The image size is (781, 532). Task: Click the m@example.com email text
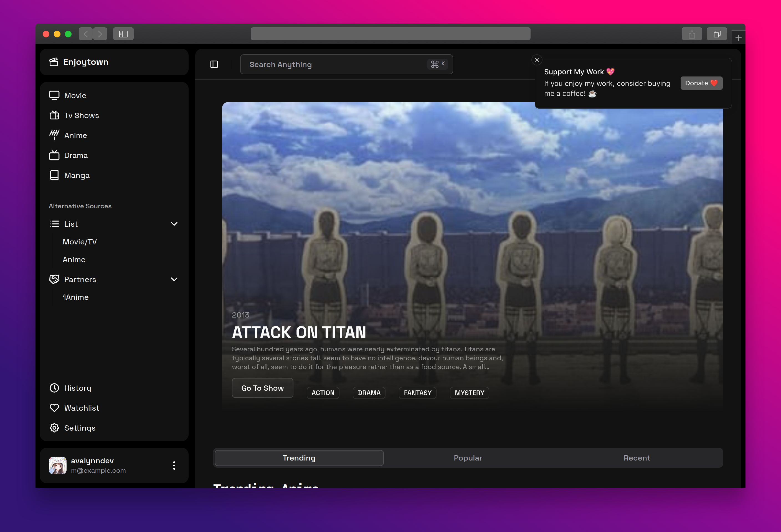[98, 470]
